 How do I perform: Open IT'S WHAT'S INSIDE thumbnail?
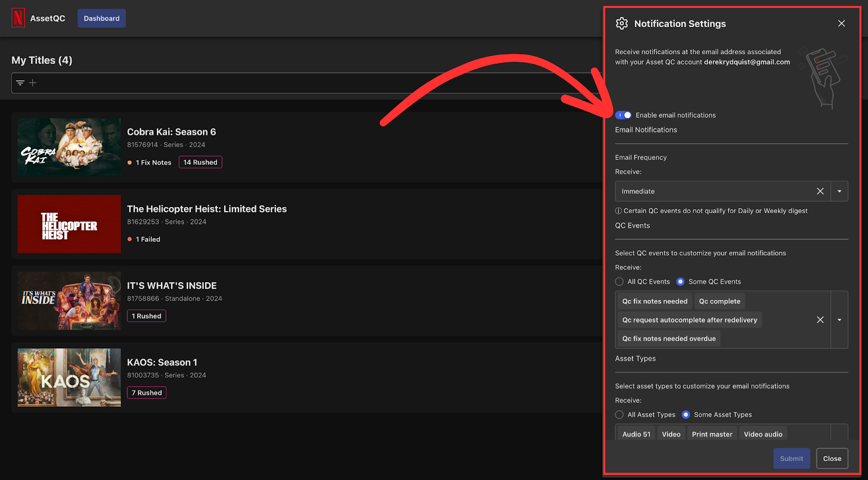(x=69, y=300)
